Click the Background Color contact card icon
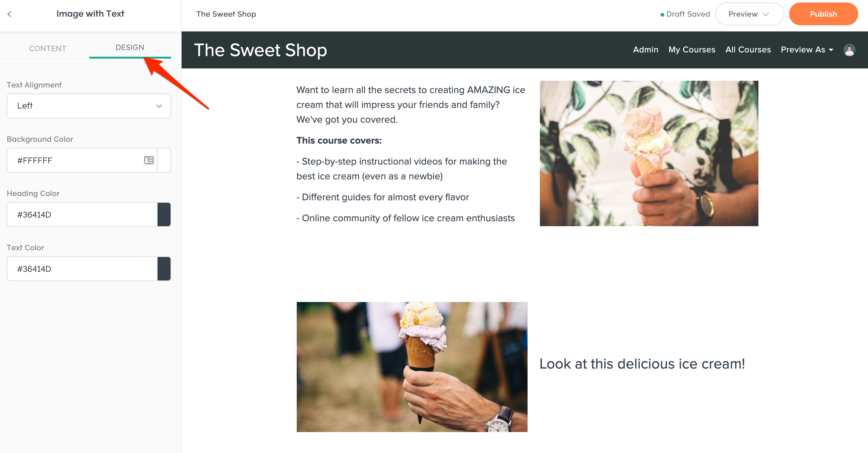 coord(149,160)
